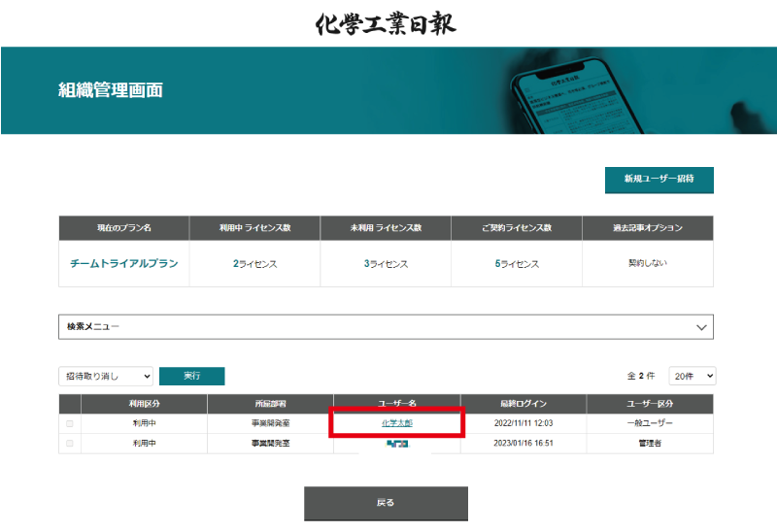Click the 利用中 cell in 2022/11/11 row
The image size is (777, 532).
(x=144, y=423)
